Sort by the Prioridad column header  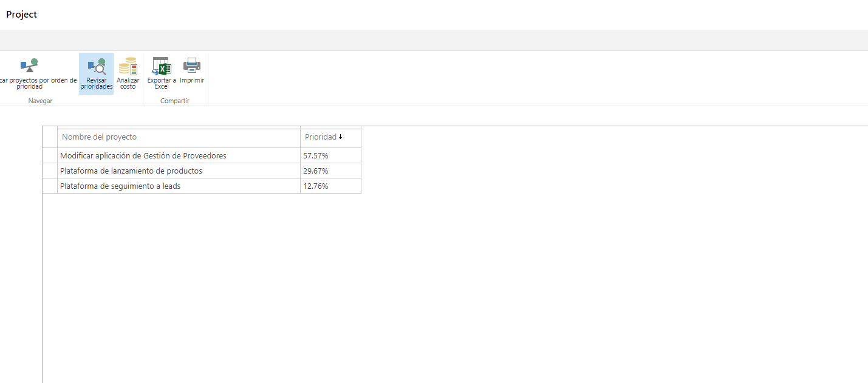321,137
